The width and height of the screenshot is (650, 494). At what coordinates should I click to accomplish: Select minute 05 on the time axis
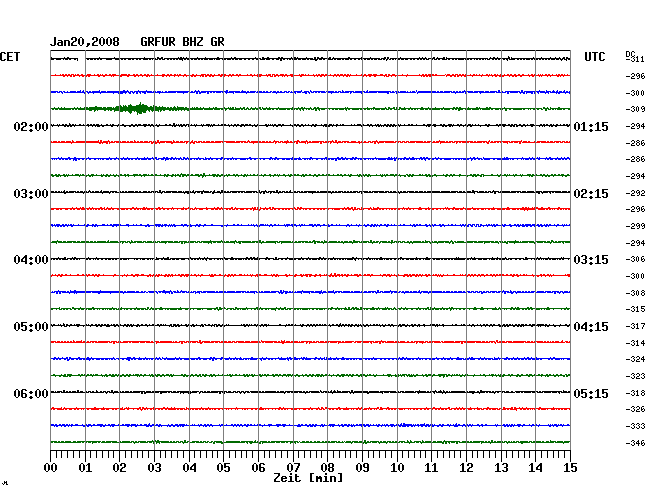click(223, 467)
